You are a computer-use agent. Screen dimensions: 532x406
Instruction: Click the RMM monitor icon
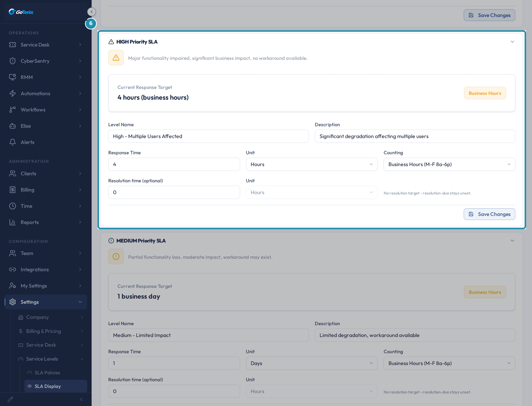(13, 77)
